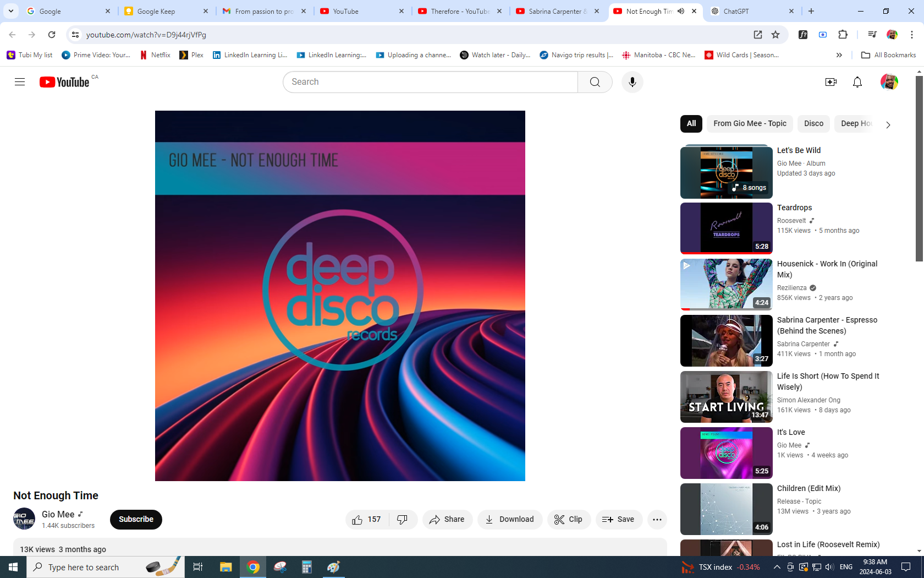
Task: Click the Clip scissors button
Action: pos(568,519)
